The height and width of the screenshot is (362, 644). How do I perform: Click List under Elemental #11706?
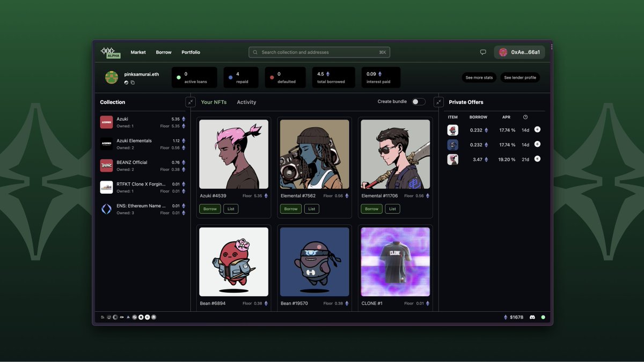coord(392,209)
